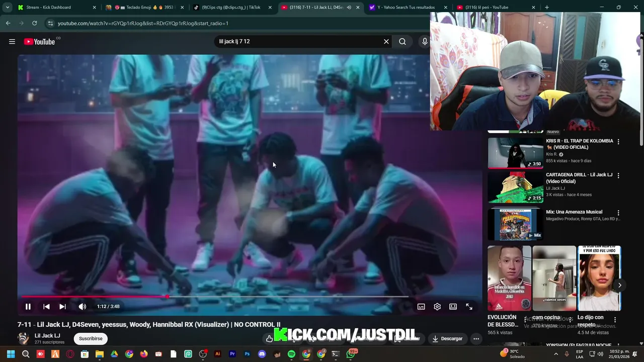Run search with the magnifier button

tap(403, 42)
